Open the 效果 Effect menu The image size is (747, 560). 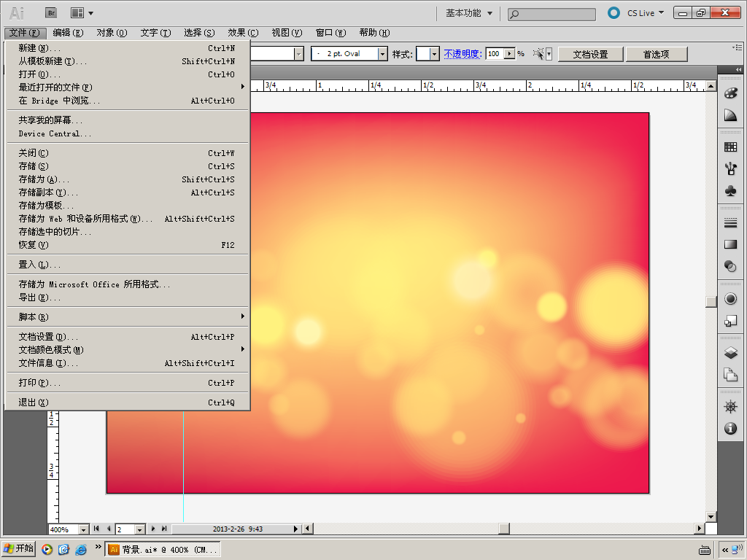coord(243,32)
